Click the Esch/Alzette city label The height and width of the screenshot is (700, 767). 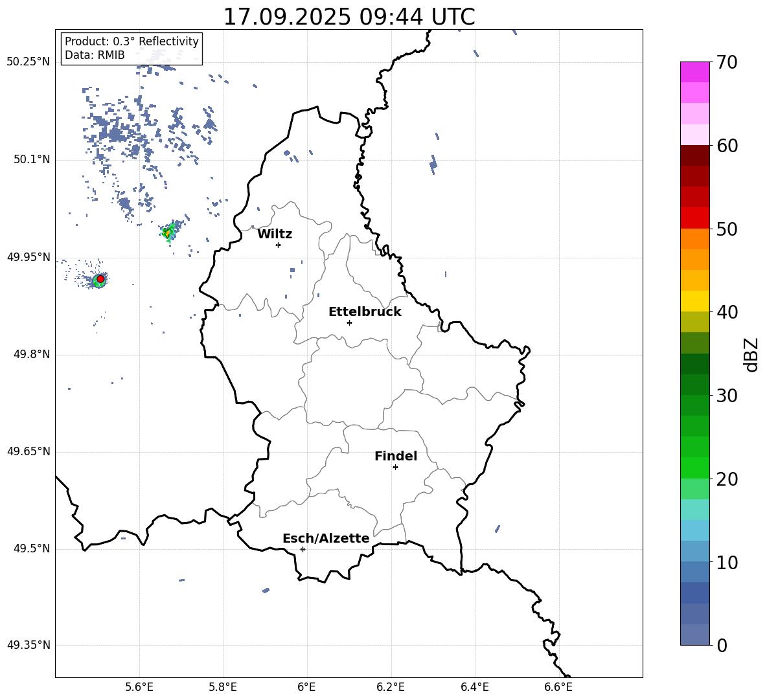click(x=326, y=538)
